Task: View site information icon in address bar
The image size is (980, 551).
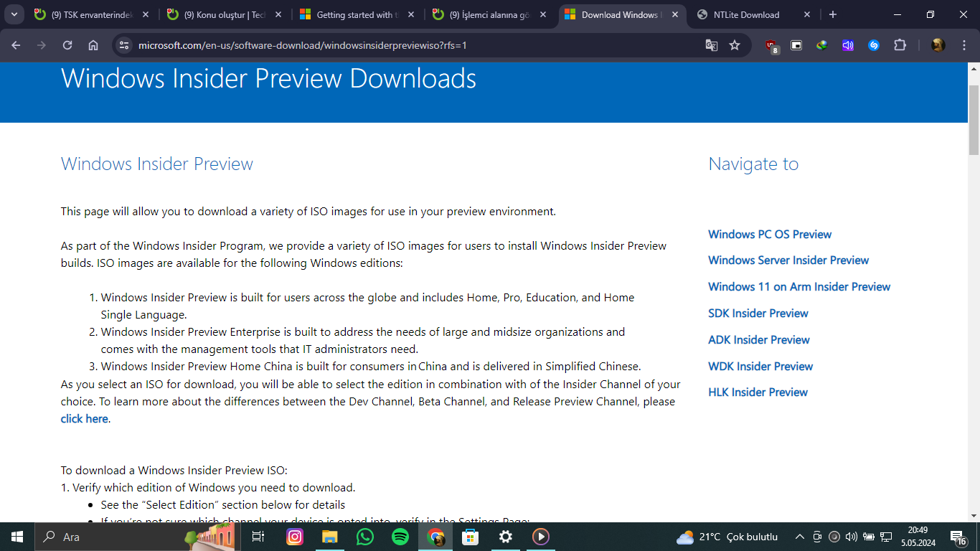Action: point(124,45)
